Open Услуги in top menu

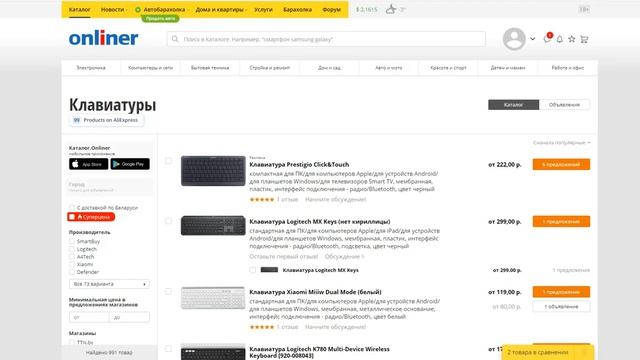tap(263, 9)
